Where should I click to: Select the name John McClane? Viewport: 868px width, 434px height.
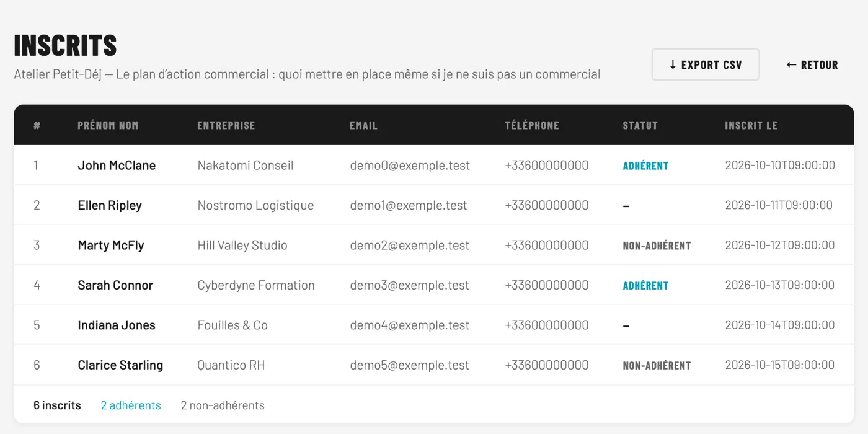pyautogui.click(x=117, y=166)
